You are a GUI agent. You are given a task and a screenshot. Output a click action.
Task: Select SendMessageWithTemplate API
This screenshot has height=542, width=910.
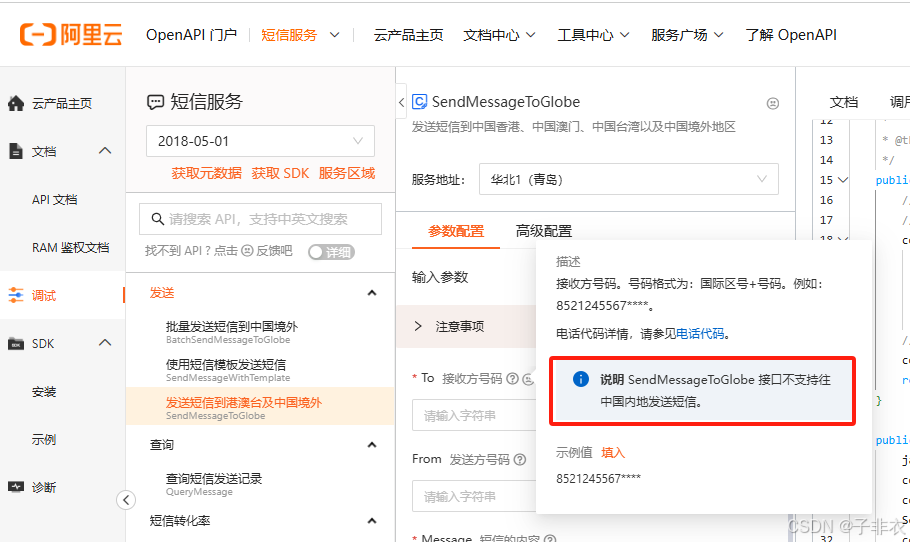(260, 370)
